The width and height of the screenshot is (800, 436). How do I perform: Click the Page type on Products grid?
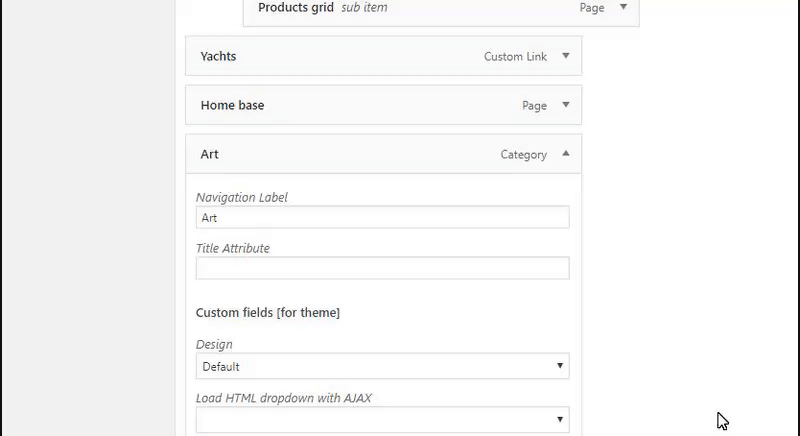click(592, 8)
